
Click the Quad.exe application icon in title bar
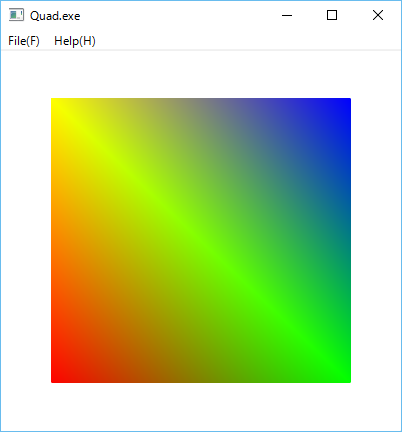point(16,15)
